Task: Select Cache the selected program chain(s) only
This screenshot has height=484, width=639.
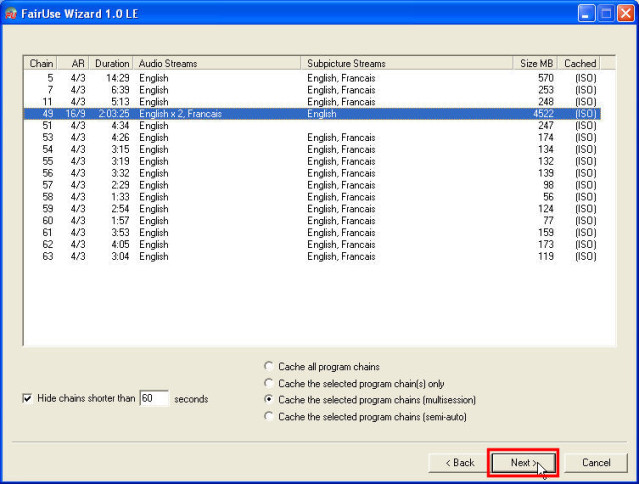Action: [x=268, y=383]
